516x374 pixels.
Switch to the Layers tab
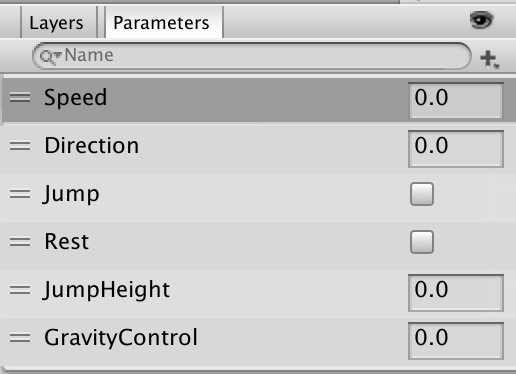pyautogui.click(x=56, y=23)
